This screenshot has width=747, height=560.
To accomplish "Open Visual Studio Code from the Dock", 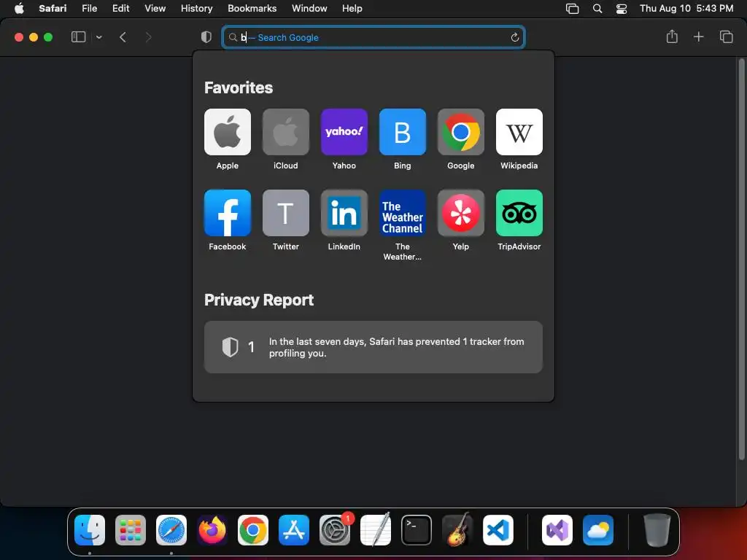I will pos(498,530).
